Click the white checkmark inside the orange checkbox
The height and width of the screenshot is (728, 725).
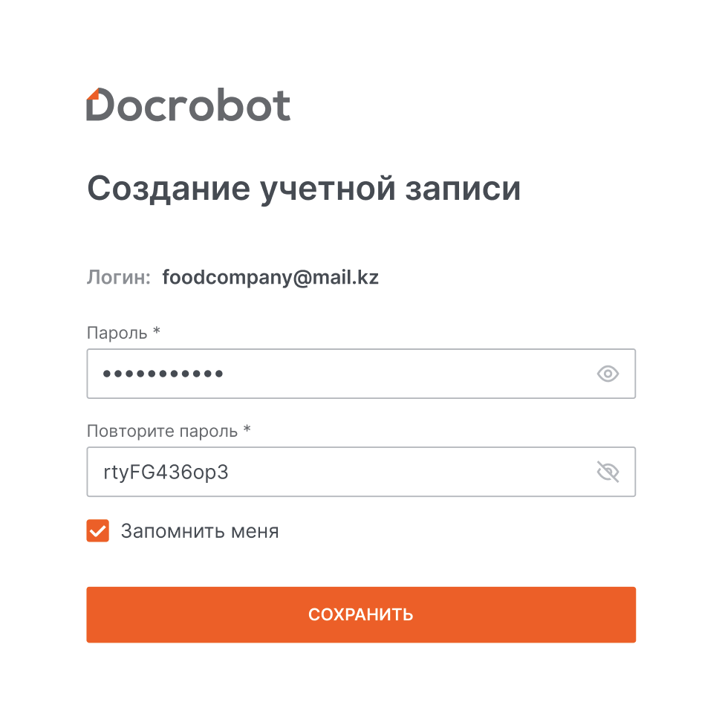coord(98,531)
